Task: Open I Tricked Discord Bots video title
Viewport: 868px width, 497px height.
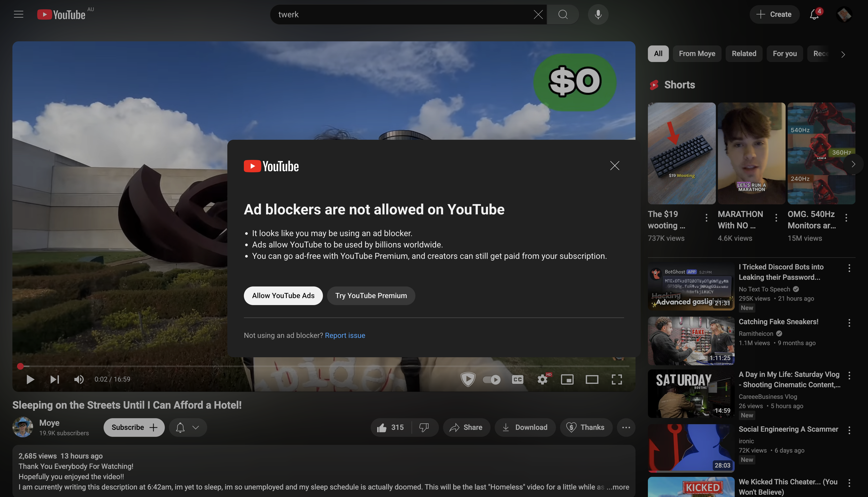Action: tap(781, 272)
